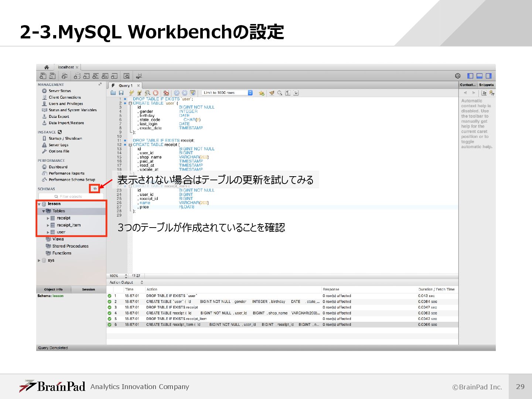Toggle the bottom output panel visibility
Viewport: 532px width, 399px height.
click(x=480, y=76)
